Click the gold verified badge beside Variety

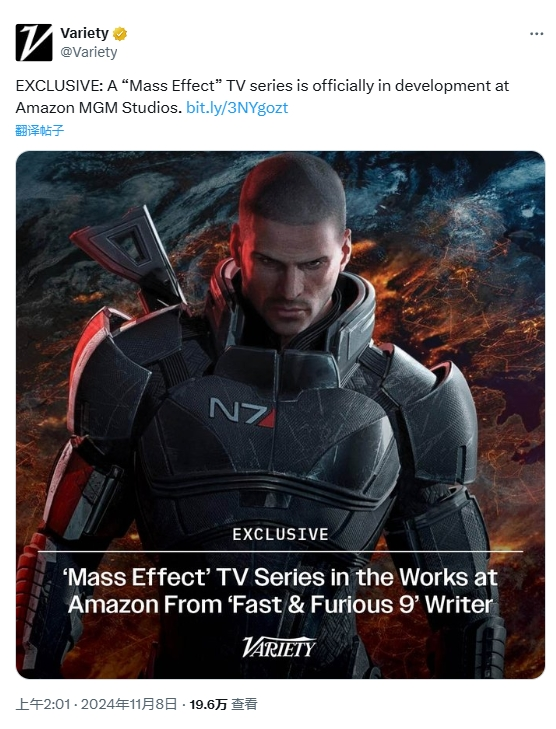click(x=120, y=34)
